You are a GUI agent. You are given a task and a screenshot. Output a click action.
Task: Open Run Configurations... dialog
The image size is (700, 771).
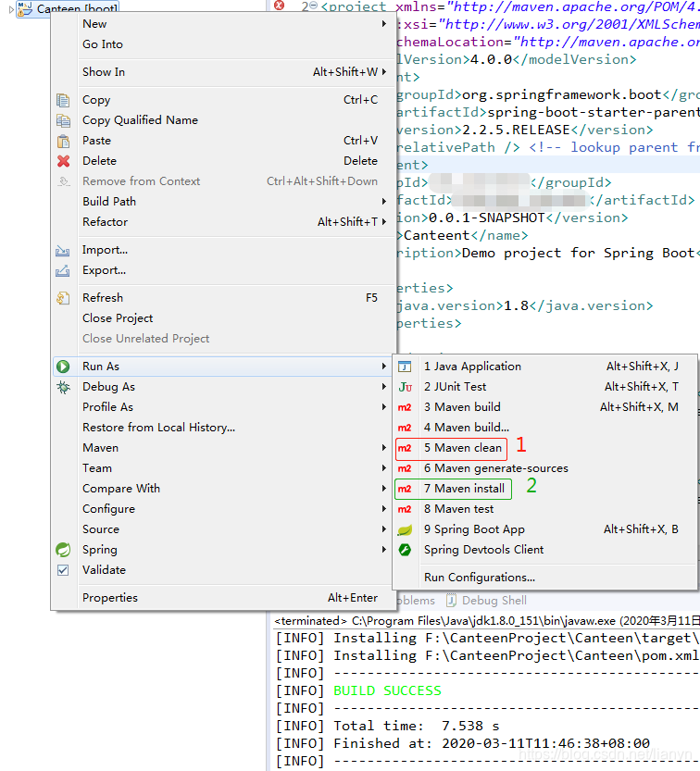[545, 578]
